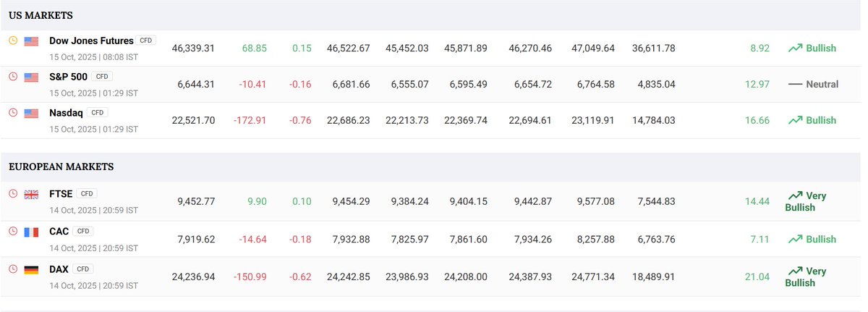Image resolution: width=868 pixels, height=312 pixels.
Task: Click Dow Jones value 47,049.64
Action: (x=593, y=48)
